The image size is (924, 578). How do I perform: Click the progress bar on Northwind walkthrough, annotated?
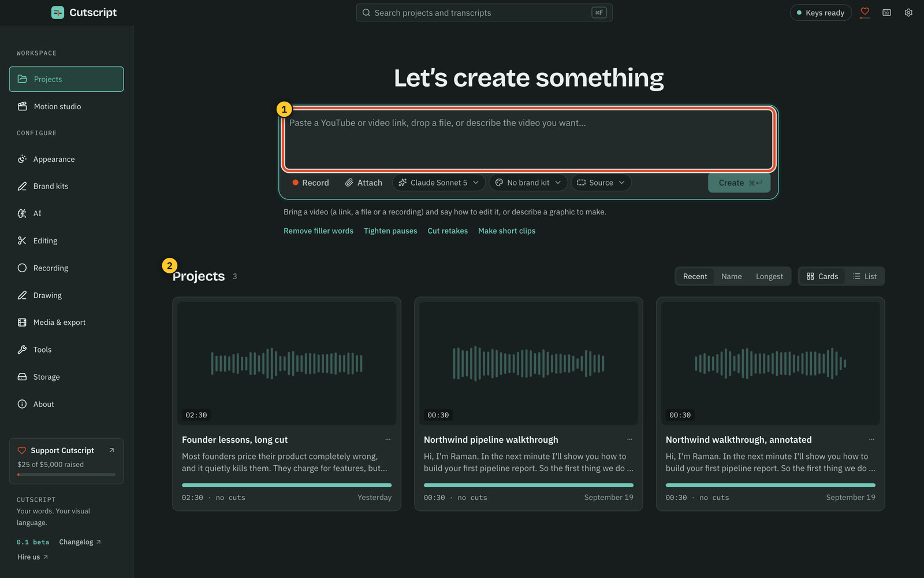click(x=770, y=485)
